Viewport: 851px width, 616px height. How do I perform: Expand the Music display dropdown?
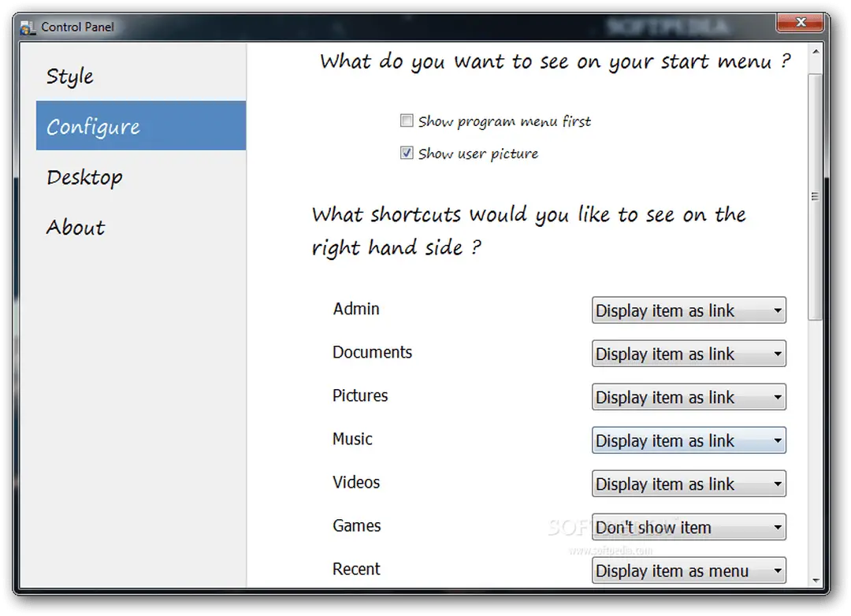point(688,440)
